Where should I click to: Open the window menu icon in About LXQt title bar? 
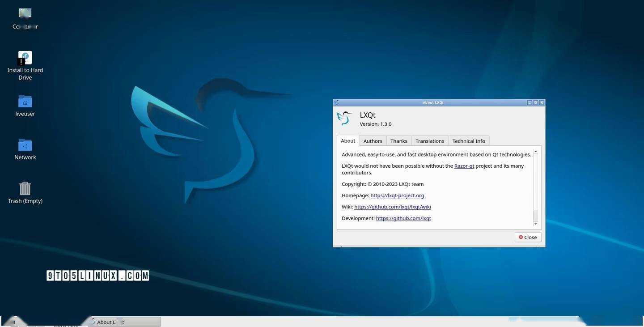[x=336, y=102]
